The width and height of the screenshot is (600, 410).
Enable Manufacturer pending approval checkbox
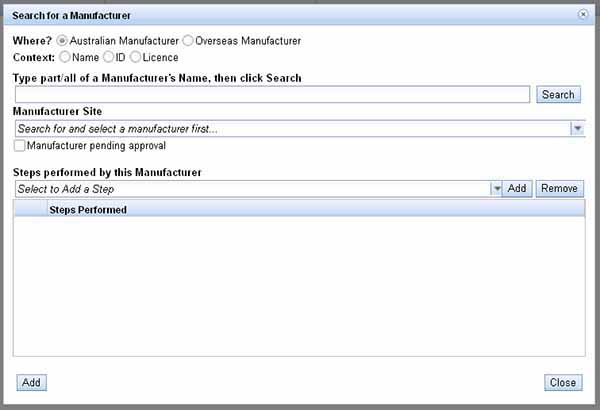[20, 146]
